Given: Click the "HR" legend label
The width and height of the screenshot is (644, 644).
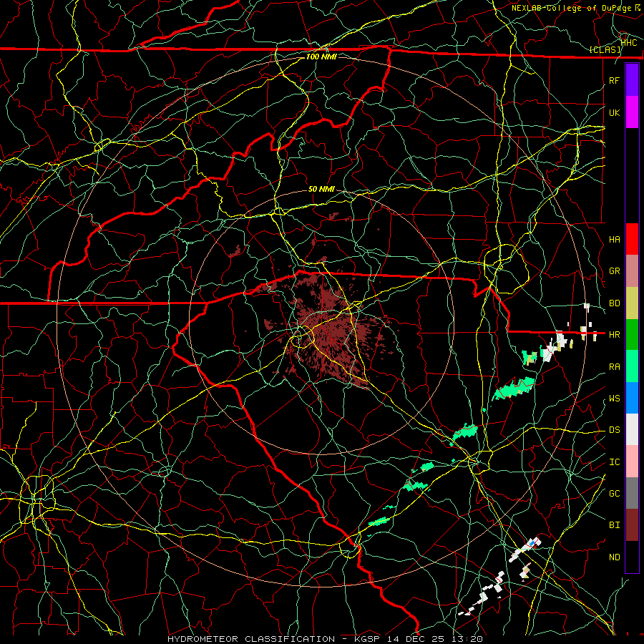Looking at the screenshot, I should pyautogui.click(x=614, y=335).
